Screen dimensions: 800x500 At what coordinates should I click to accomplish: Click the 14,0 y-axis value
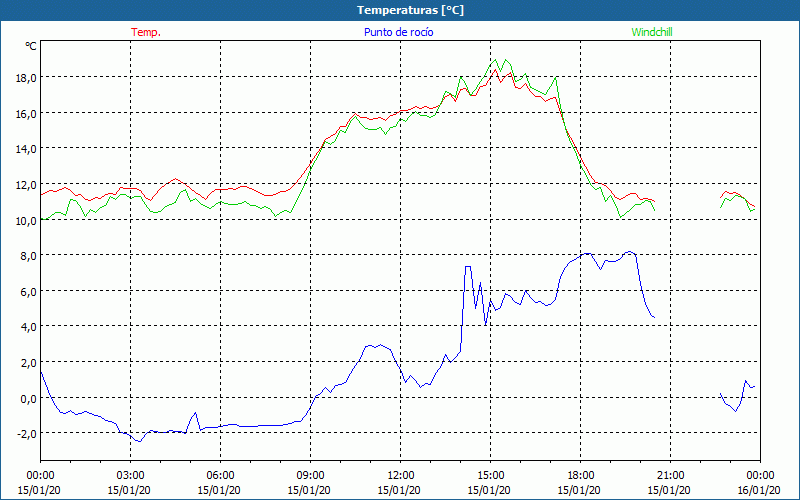click(27, 149)
